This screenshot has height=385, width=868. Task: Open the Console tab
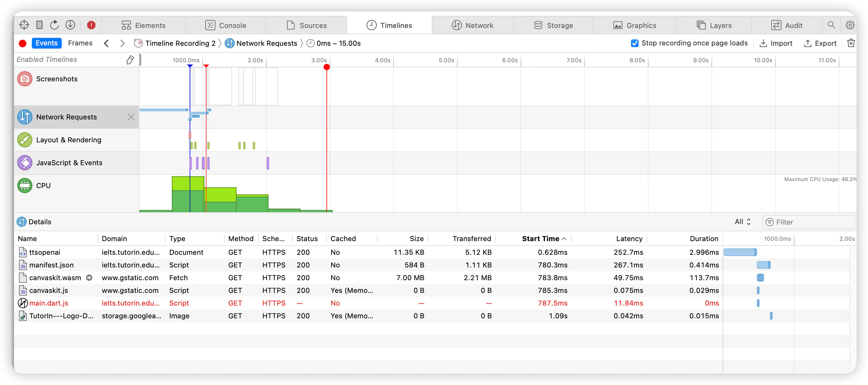225,25
